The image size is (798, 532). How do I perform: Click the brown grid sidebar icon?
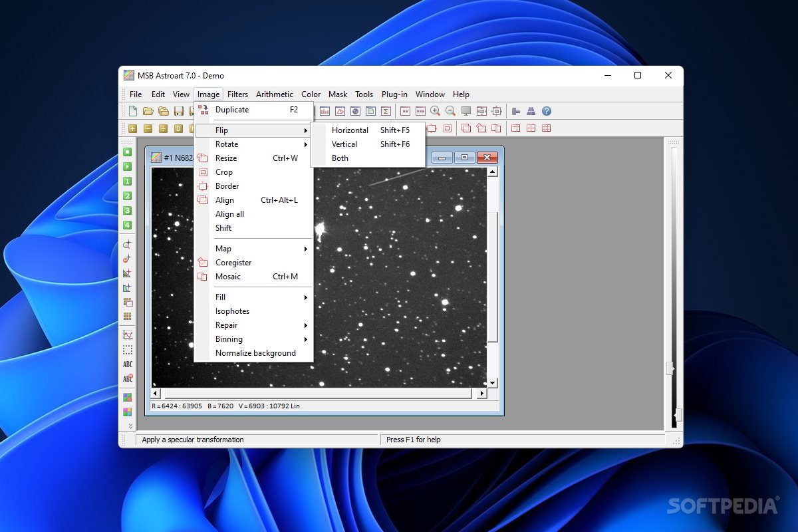127,316
